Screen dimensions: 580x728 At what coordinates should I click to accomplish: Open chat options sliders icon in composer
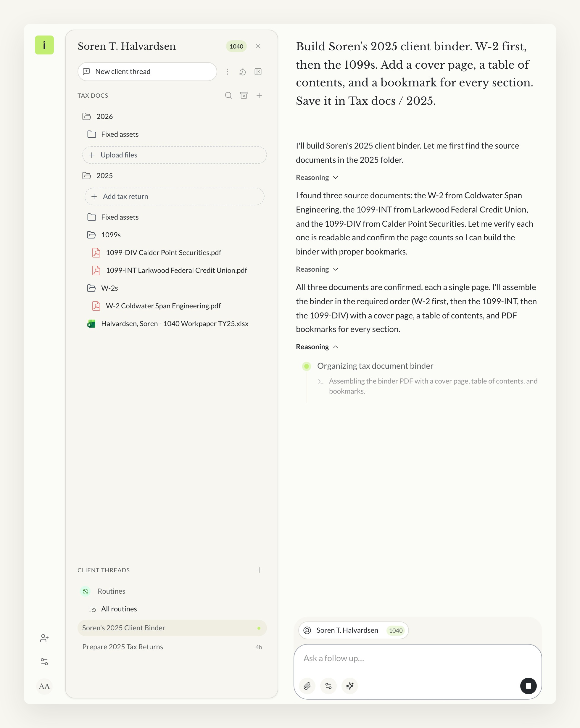coord(328,686)
